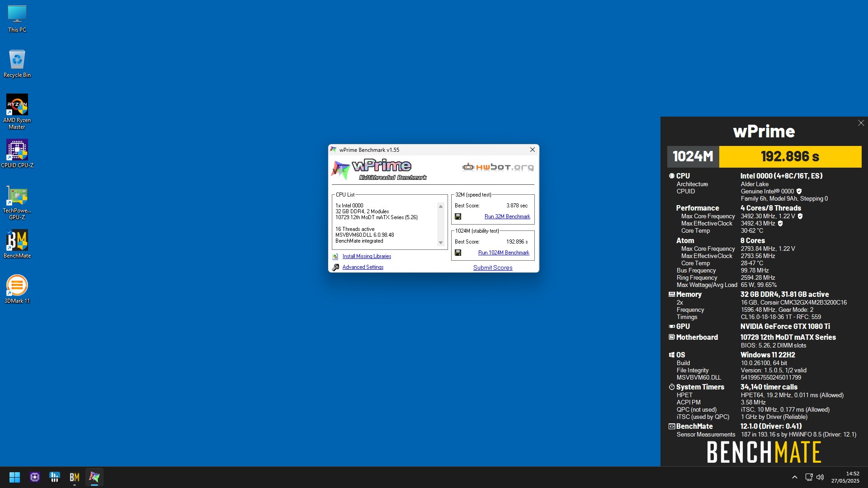Screen dimensions: 868x488
Task: Open clock and date 14:52 panel
Action: [x=845, y=477]
